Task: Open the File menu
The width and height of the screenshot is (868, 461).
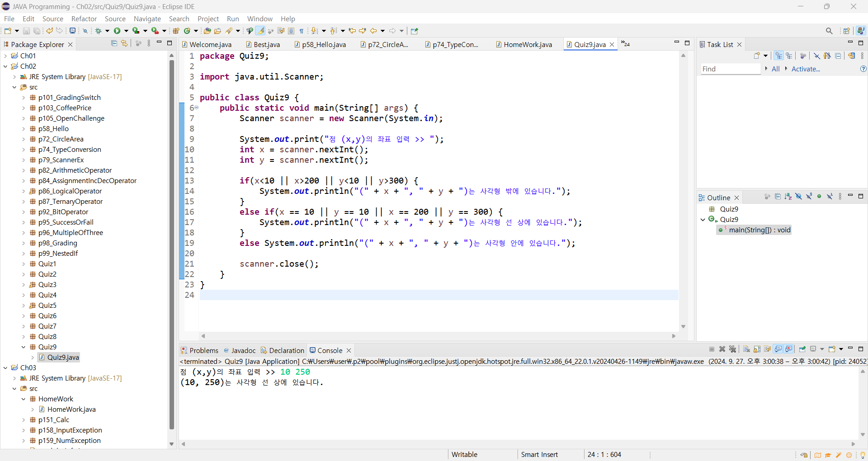Action: coord(9,19)
